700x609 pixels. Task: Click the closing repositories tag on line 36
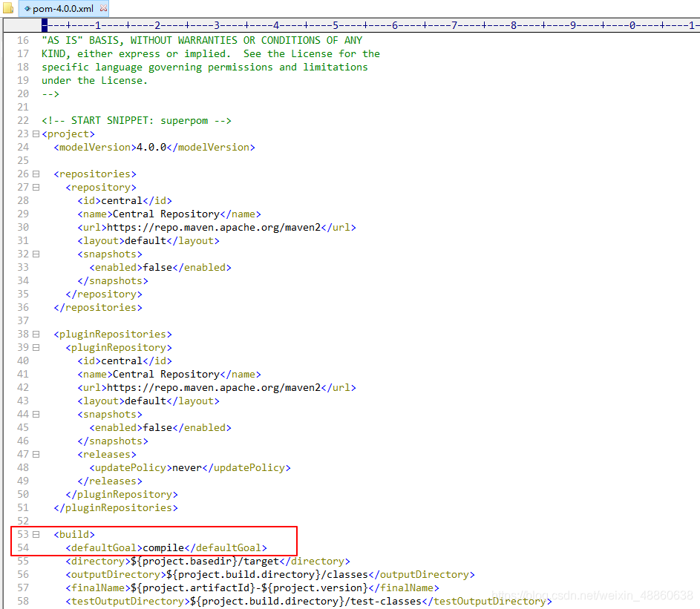click(x=98, y=308)
